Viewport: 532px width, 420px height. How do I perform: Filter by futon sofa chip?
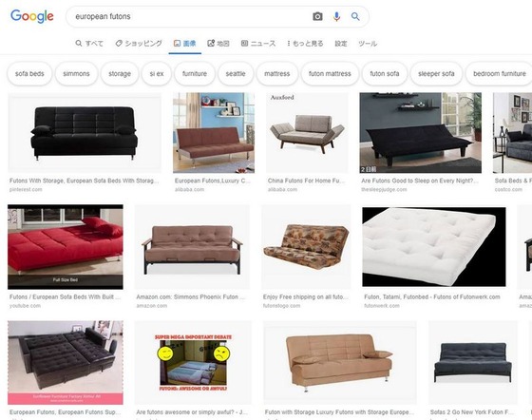[x=385, y=73]
